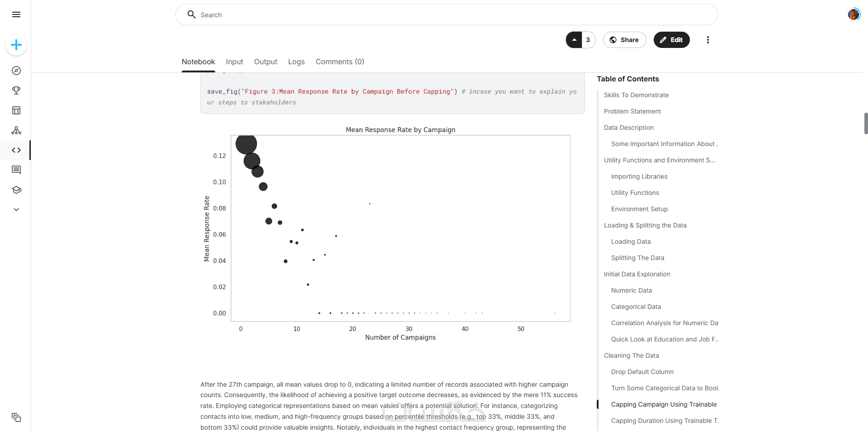This screenshot has height=431, width=868.
Task: Jump to Problem Statement in contents
Action: click(x=632, y=111)
